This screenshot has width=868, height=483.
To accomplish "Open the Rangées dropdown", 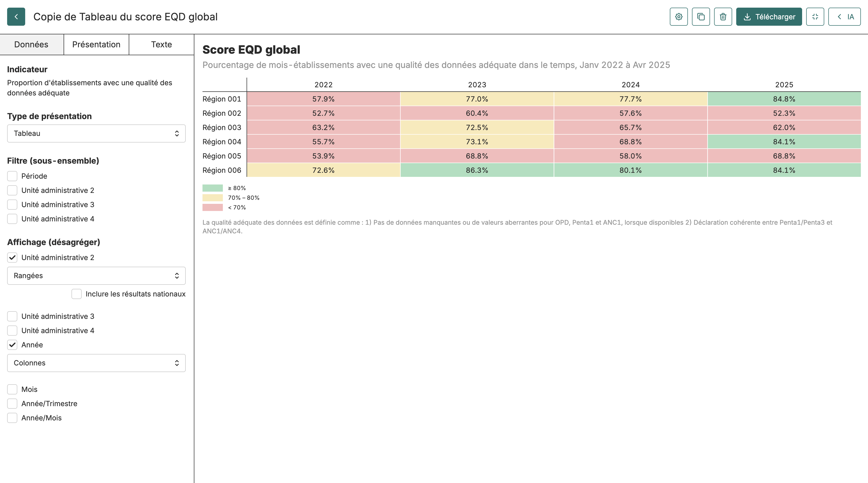I will [96, 276].
